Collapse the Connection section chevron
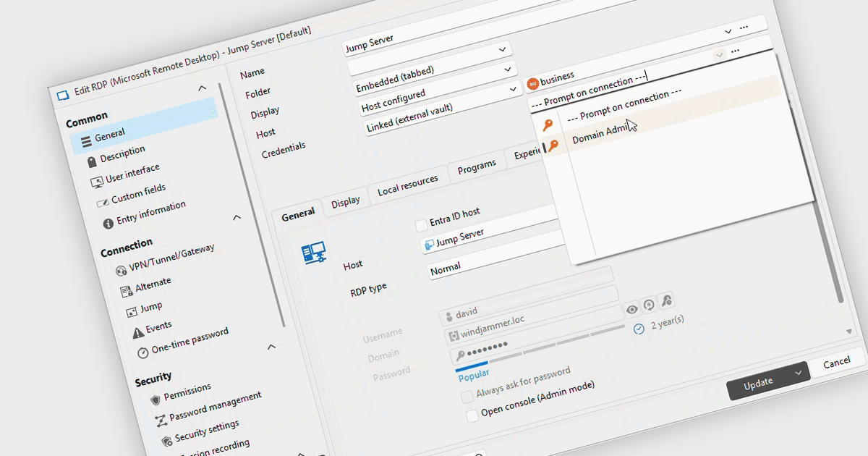Image resolution: width=868 pixels, height=456 pixels. tap(237, 217)
